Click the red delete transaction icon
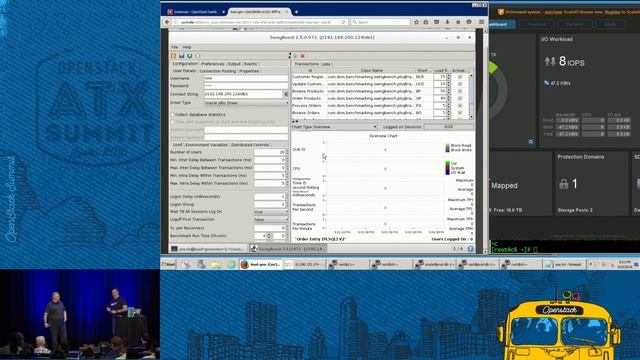The width and height of the screenshot is (640, 360). tap(303, 56)
